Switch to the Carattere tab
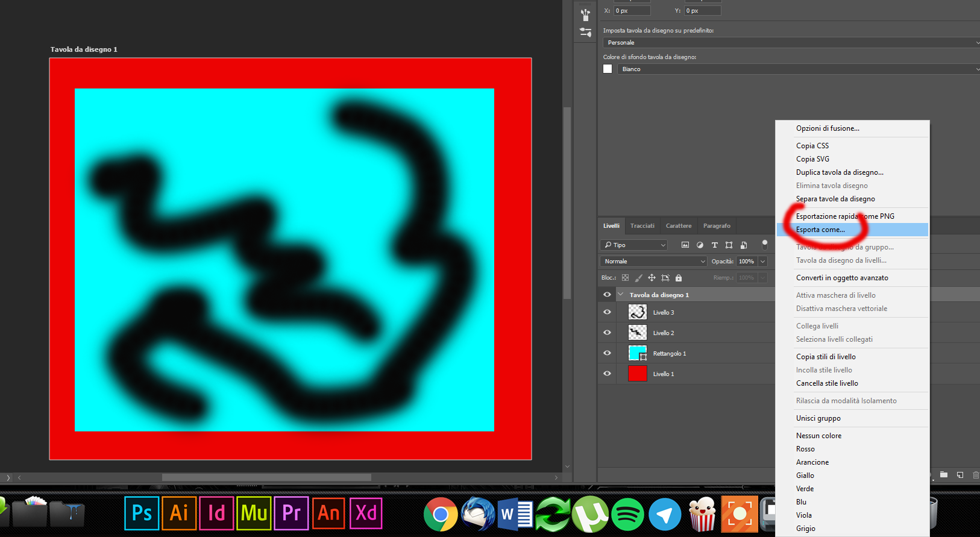Screen dimensions: 980x537 point(679,225)
